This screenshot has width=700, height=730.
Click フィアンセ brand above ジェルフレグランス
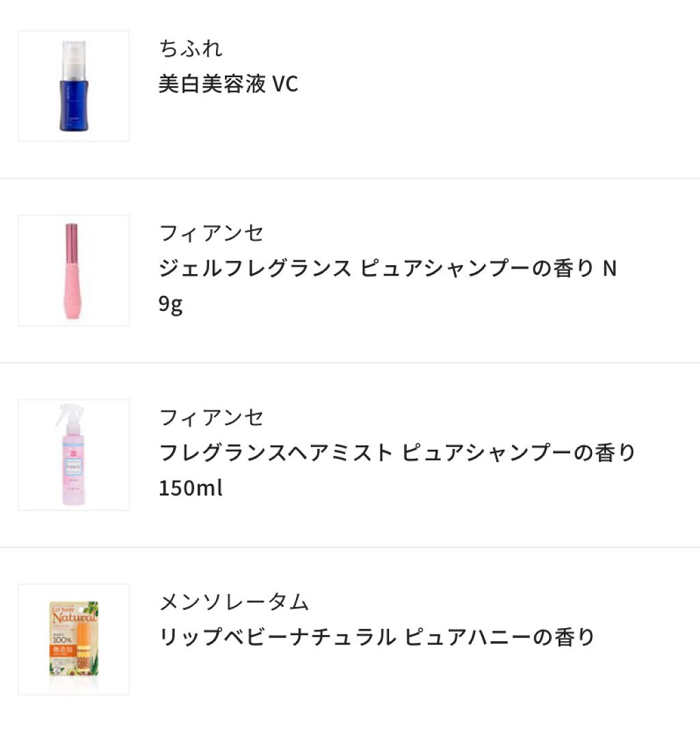[x=211, y=234]
